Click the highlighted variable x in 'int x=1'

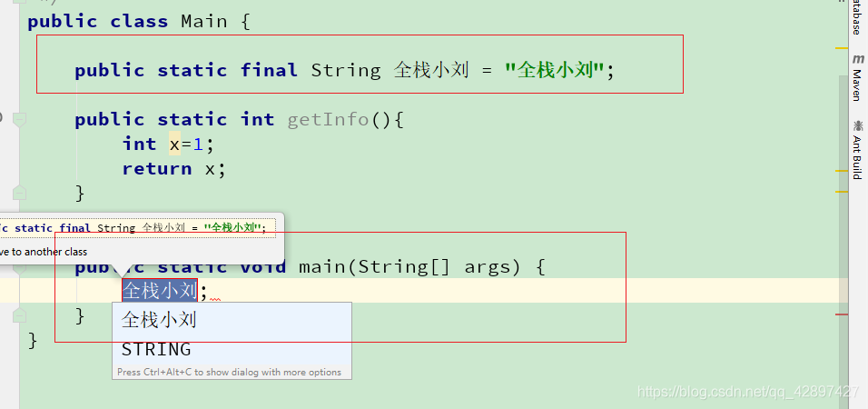175,145
